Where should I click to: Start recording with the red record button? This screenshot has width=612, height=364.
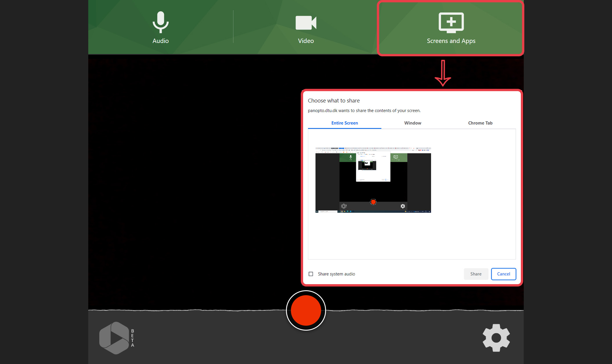[306, 310]
